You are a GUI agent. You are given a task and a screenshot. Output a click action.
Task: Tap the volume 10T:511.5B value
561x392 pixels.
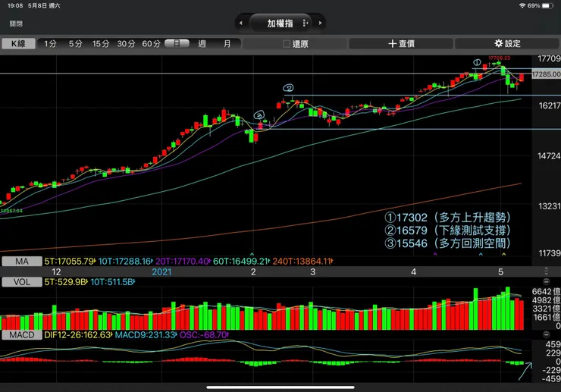[113, 282]
